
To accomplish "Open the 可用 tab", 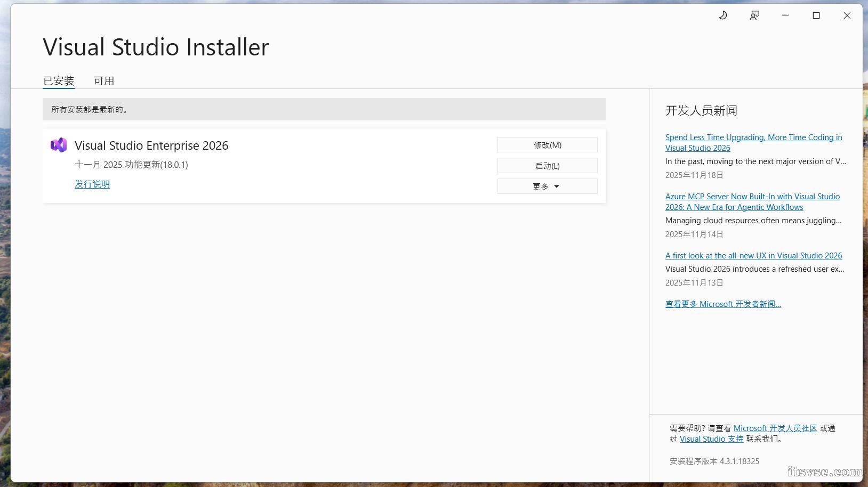I will click(104, 81).
